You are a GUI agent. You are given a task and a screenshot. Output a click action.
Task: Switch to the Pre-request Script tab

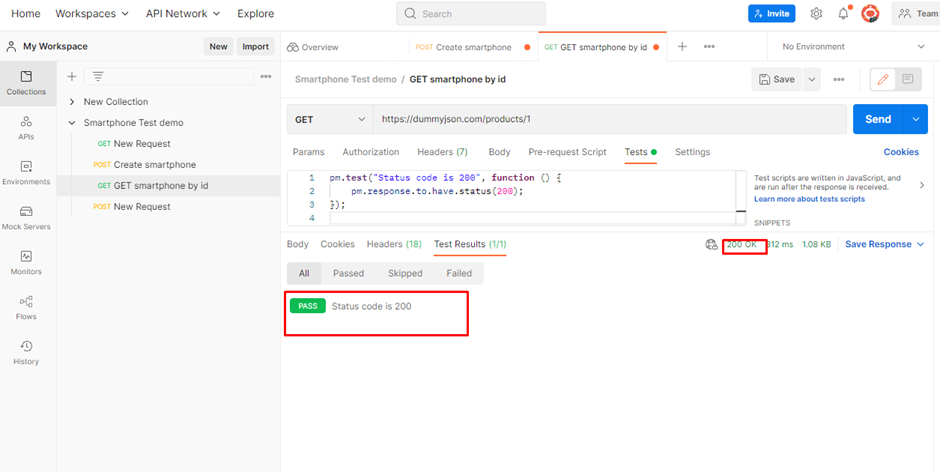(567, 152)
